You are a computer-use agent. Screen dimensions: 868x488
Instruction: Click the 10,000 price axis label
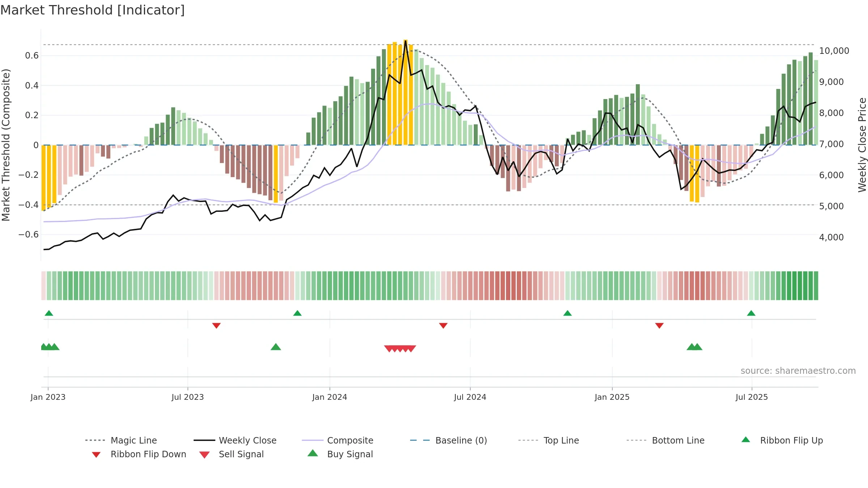pos(834,51)
